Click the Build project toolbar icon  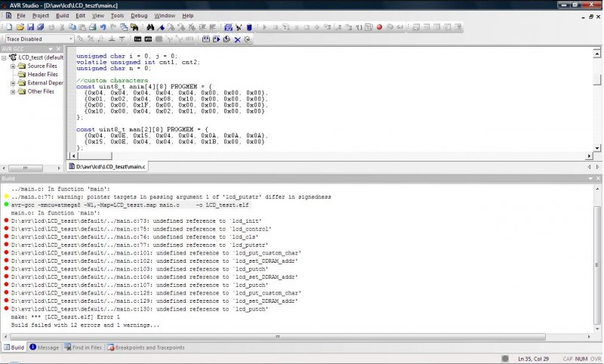pos(229,27)
